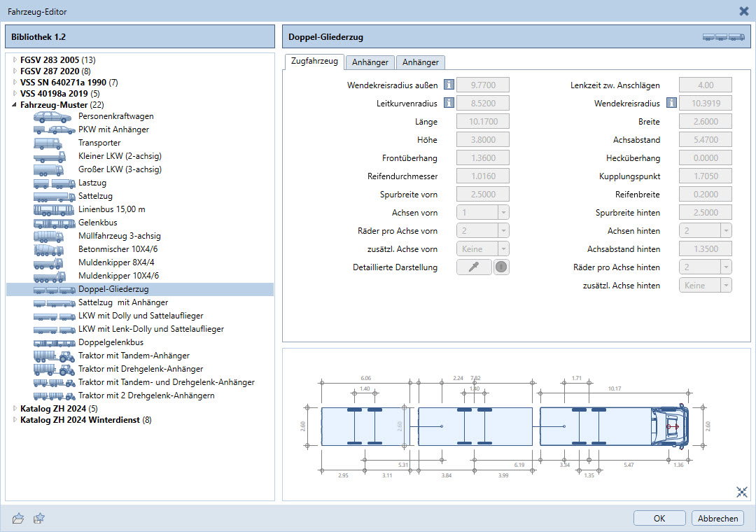Click the Doppelgelenkbus vehicle icon
756x532 pixels.
point(54,342)
